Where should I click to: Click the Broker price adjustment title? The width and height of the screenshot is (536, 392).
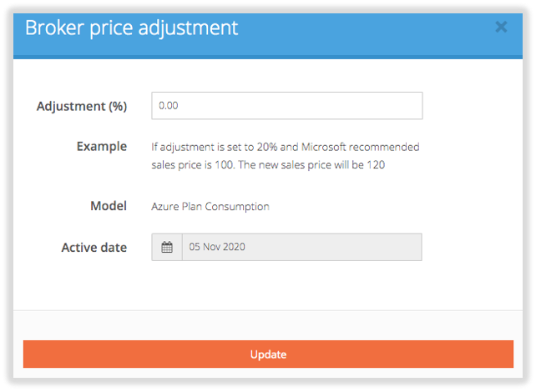point(131,27)
